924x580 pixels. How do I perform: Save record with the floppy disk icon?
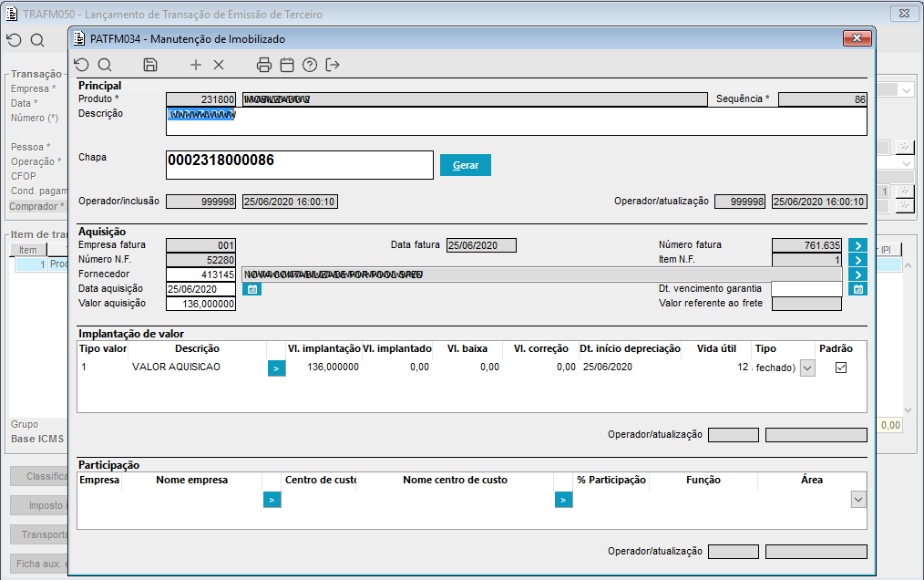(x=150, y=65)
